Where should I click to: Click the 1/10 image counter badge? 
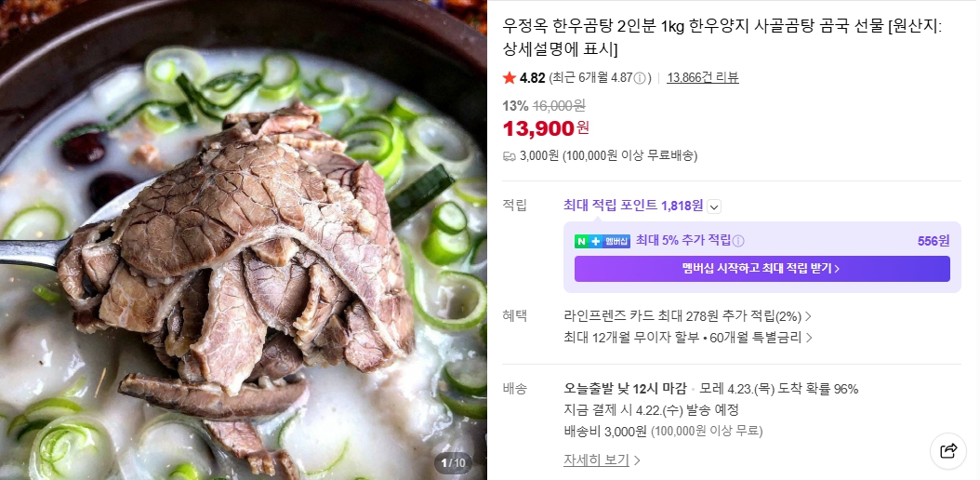point(454,463)
